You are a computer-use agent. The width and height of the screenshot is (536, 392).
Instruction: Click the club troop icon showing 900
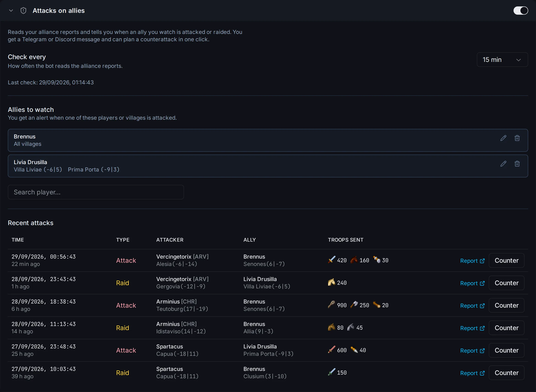coord(332,304)
